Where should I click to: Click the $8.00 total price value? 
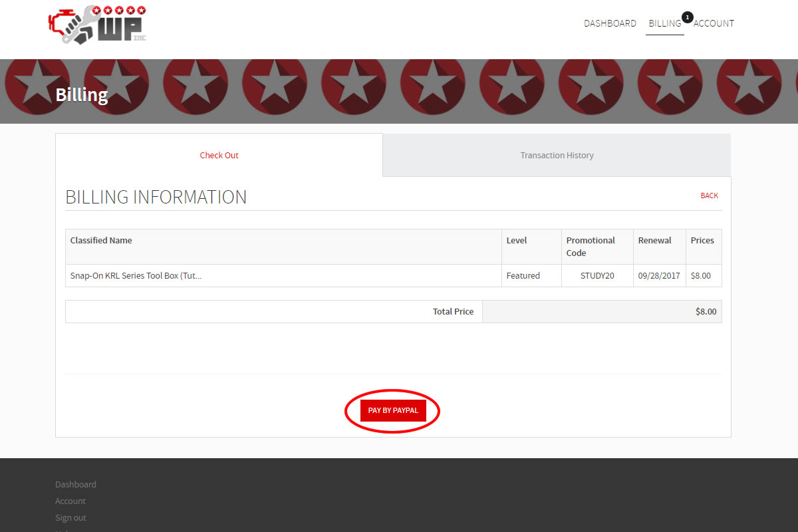click(706, 311)
